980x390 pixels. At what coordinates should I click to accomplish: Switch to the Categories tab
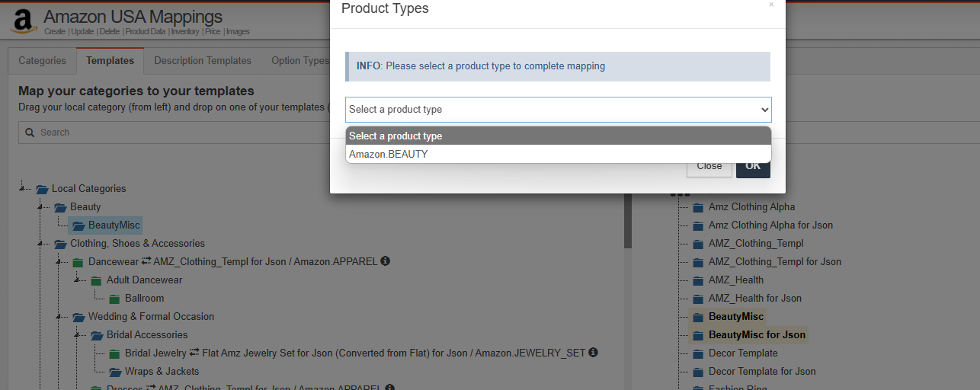click(x=43, y=61)
